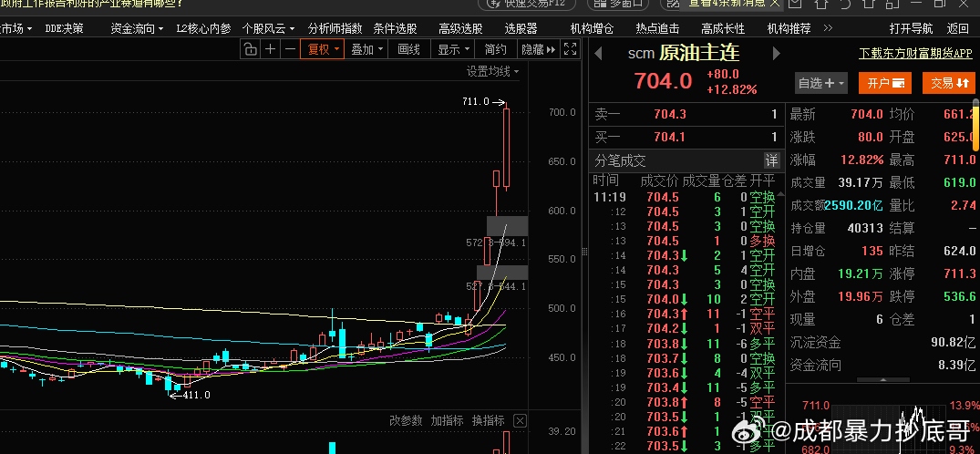Go to next contract with right arrow
The image size is (980, 454).
point(776,54)
